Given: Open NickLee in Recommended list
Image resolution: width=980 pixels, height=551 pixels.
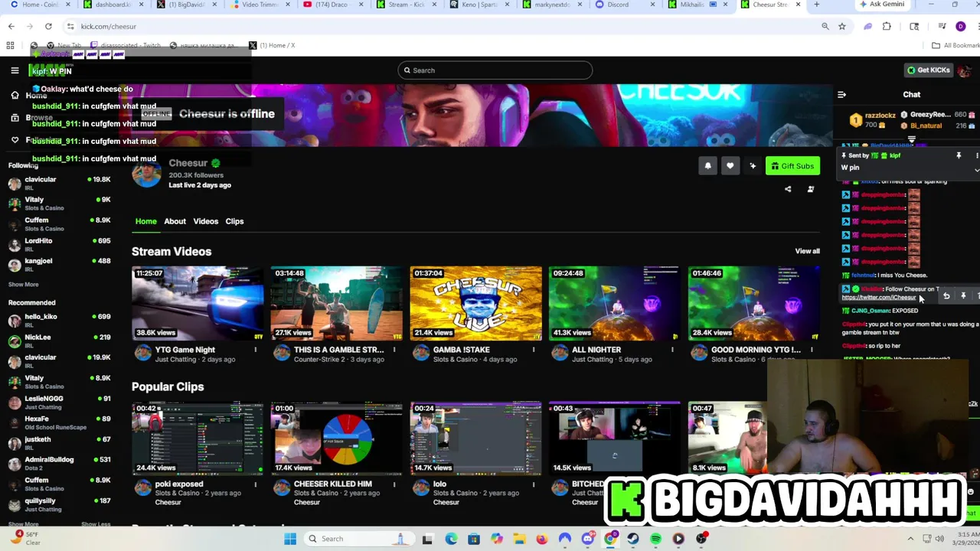Looking at the screenshot, I should pyautogui.click(x=59, y=341).
